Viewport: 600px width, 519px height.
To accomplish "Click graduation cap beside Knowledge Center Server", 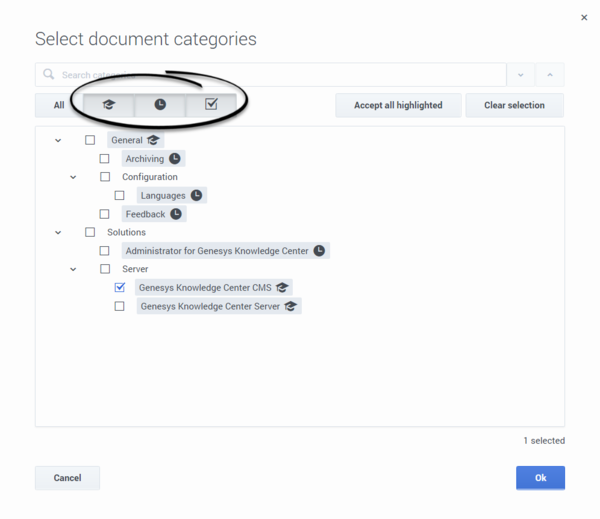I will click(290, 306).
